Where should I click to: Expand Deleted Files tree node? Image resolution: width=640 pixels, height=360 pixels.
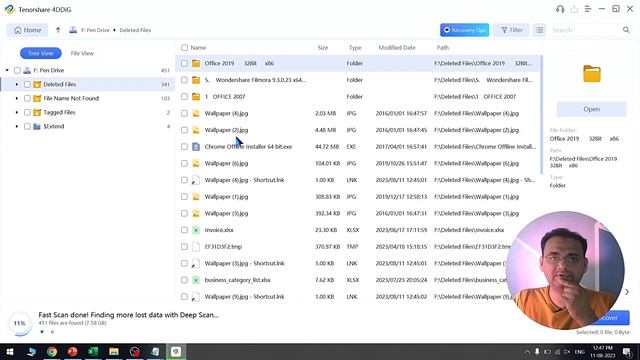point(17,84)
